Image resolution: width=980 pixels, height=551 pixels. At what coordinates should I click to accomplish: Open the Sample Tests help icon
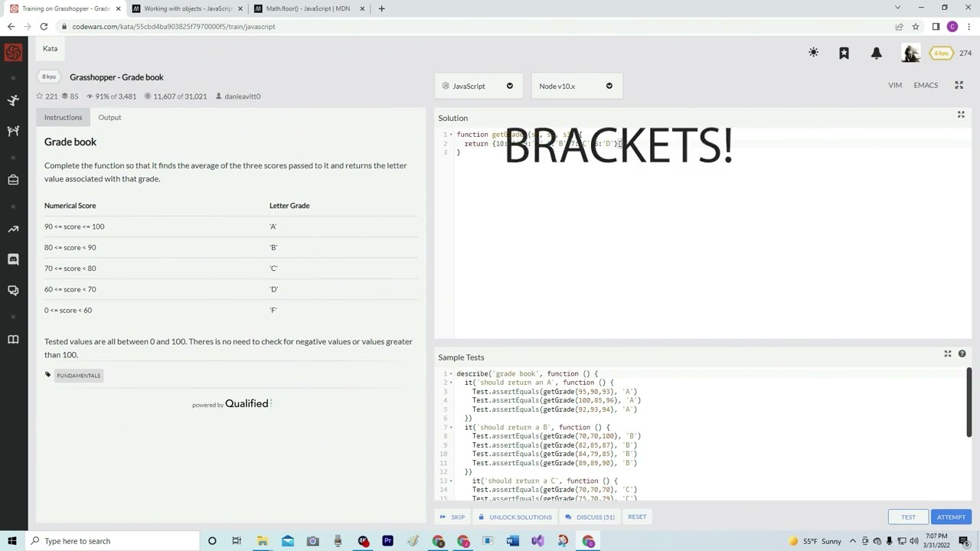(x=962, y=354)
